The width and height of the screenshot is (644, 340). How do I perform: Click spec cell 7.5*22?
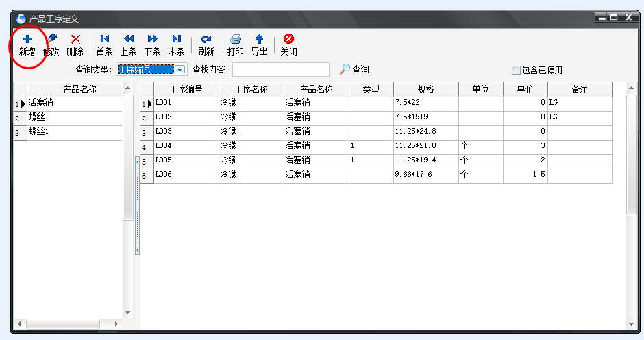[426, 104]
